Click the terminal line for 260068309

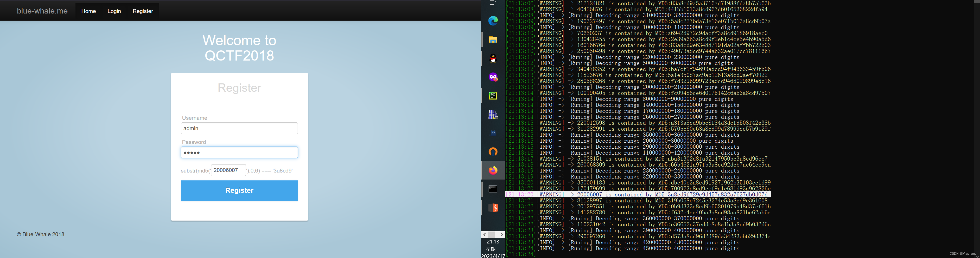click(x=638, y=164)
